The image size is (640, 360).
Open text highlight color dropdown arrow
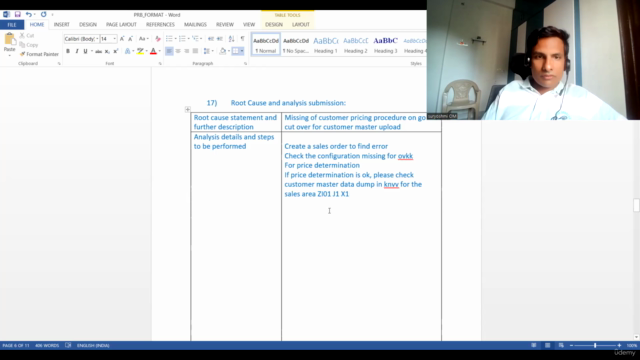[x=146, y=51]
